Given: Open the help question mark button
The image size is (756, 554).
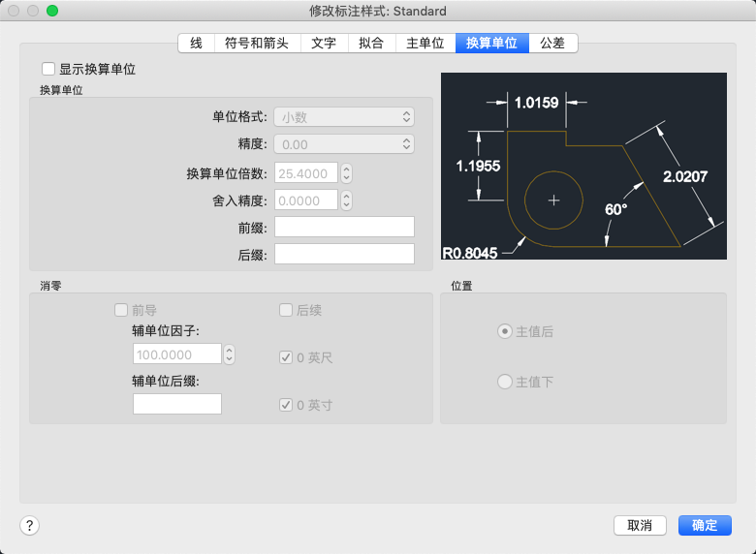Looking at the screenshot, I should tap(29, 525).
